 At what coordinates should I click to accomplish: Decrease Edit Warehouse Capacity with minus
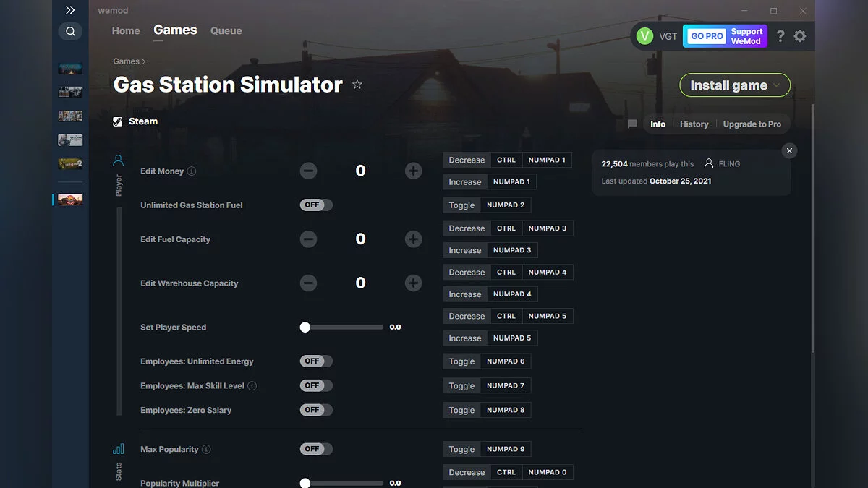pyautogui.click(x=308, y=283)
